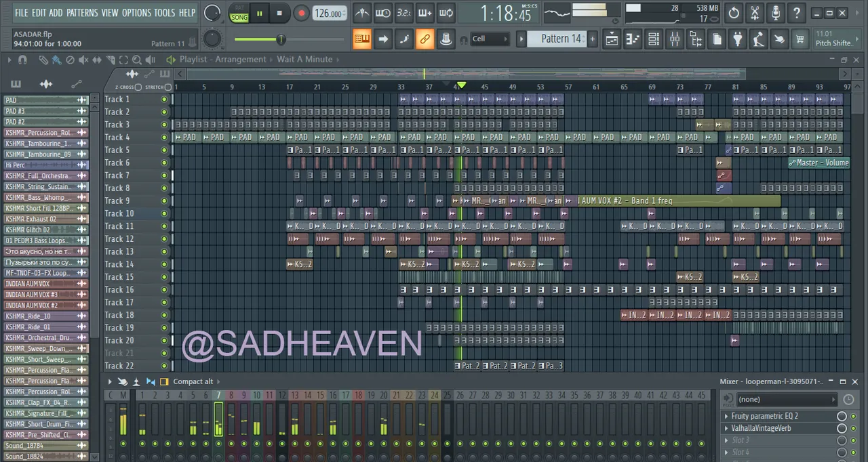The height and width of the screenshot is (462, 868).
Task: Open the tempo tapper icon
Action: [x=759, y=39]
